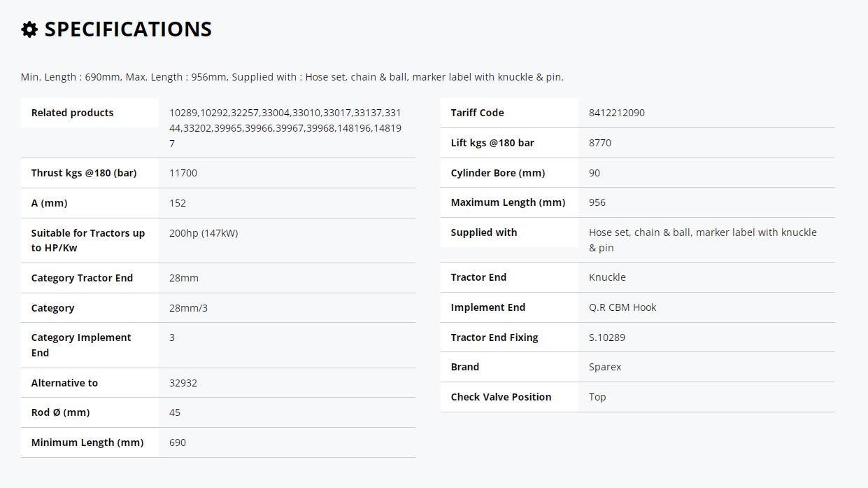Click the Lift kgs @180 bar value 8770
The width and height of the screenshot is (868, 488).
pyautogui.click(x=600, y=143)
